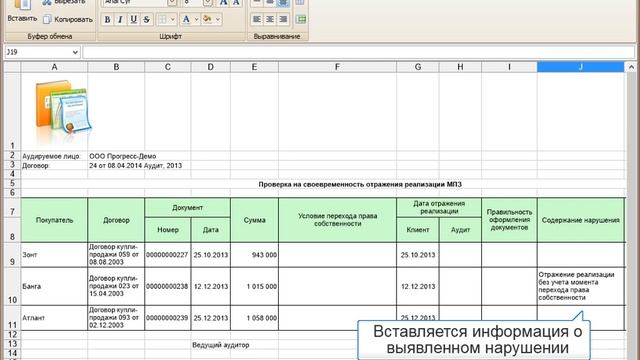Screen dimensions: 640x360
Task: Click the cell borders icon
Action: click(162, 19)
